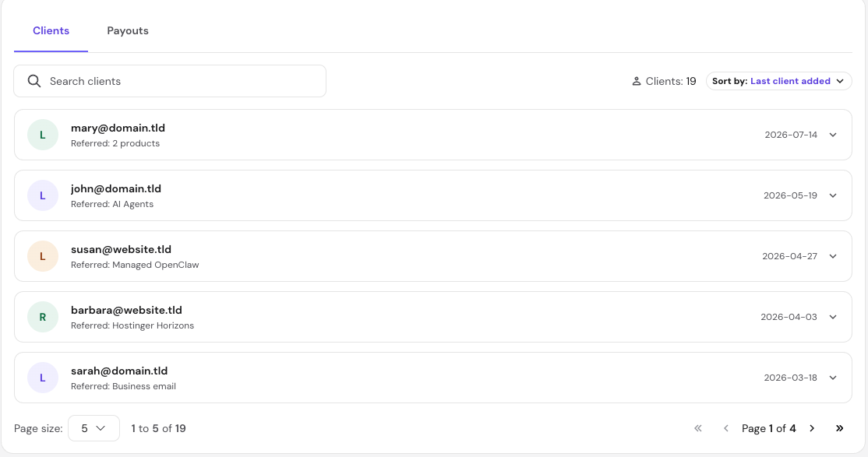
Task: Click john@domain.tld purple L avatar
Action: [43, 196]
